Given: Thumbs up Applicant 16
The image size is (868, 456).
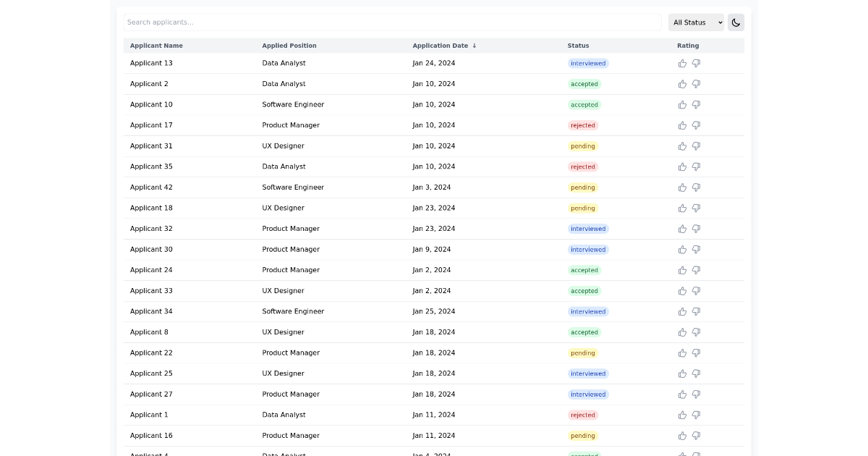Looking at the screenshot, I should click(x=682, y=436).
